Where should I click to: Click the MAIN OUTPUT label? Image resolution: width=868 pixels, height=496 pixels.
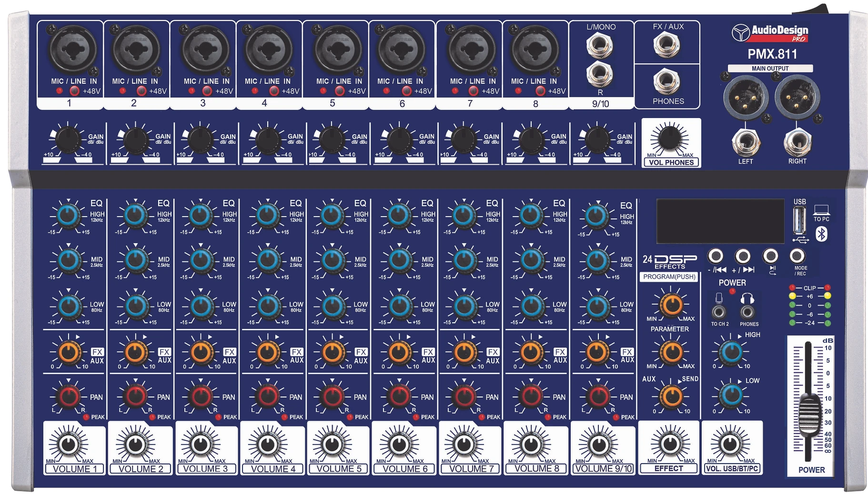[x=770, y=69]
